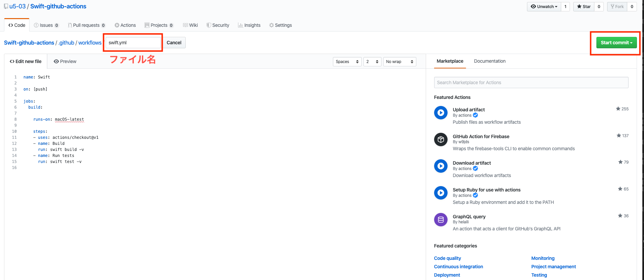
Task: Click the code line 'uses: actions/checkout@v1'
Action: tap(68, 137)
